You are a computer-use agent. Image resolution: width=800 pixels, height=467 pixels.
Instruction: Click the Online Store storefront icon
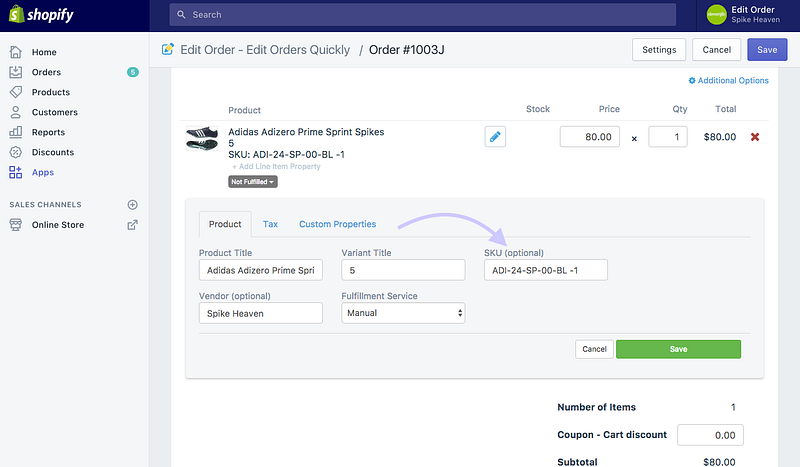pyautogui.click(x=16, y=225)
